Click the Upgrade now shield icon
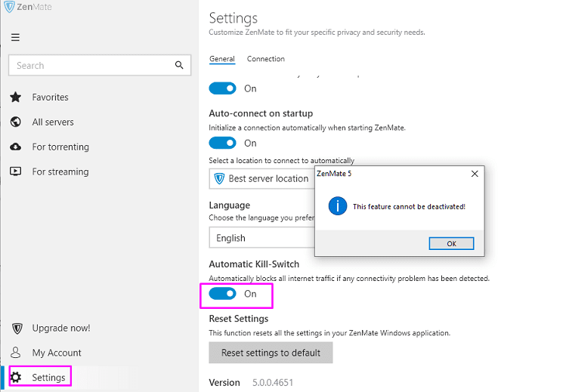Screen dimensions: 566x392 (x=17, y=328)
